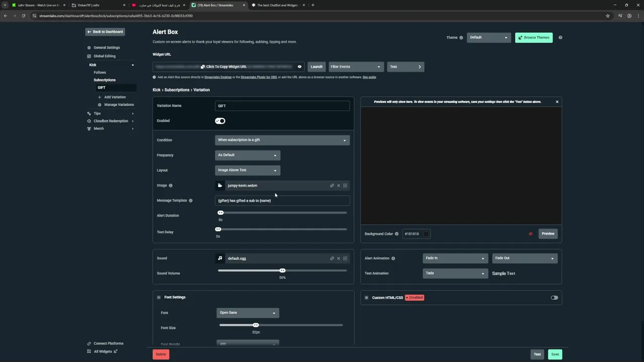Collapse the Font Settings section
Screen dimensions: 644x362
click(x=158, y=298)
